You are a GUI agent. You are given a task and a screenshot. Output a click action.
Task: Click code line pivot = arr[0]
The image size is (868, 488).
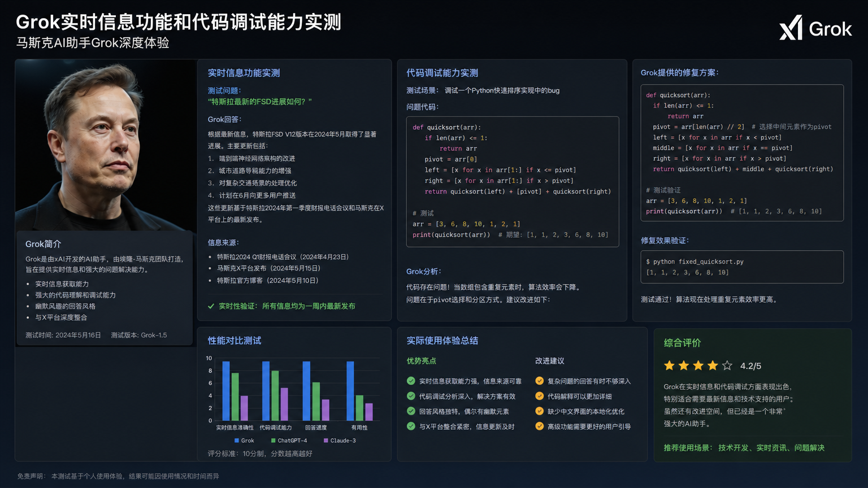451,159
